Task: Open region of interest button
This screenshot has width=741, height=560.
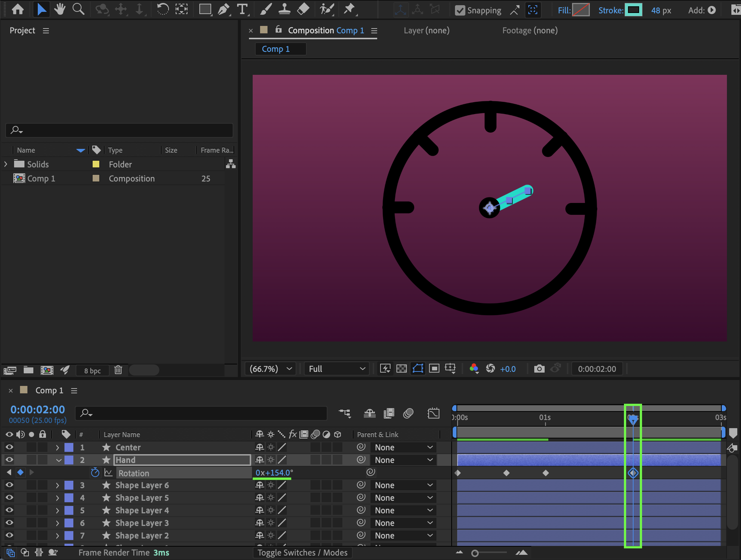Action: pyautogui.click(x=434, y=369)
